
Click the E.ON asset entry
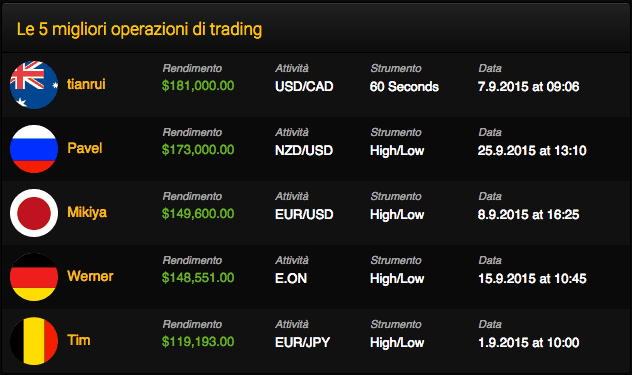291,279
